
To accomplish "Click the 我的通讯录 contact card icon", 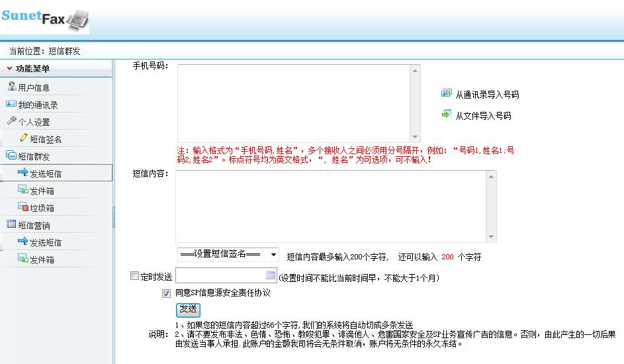I will pyautogui.click(x=11, y=104).
